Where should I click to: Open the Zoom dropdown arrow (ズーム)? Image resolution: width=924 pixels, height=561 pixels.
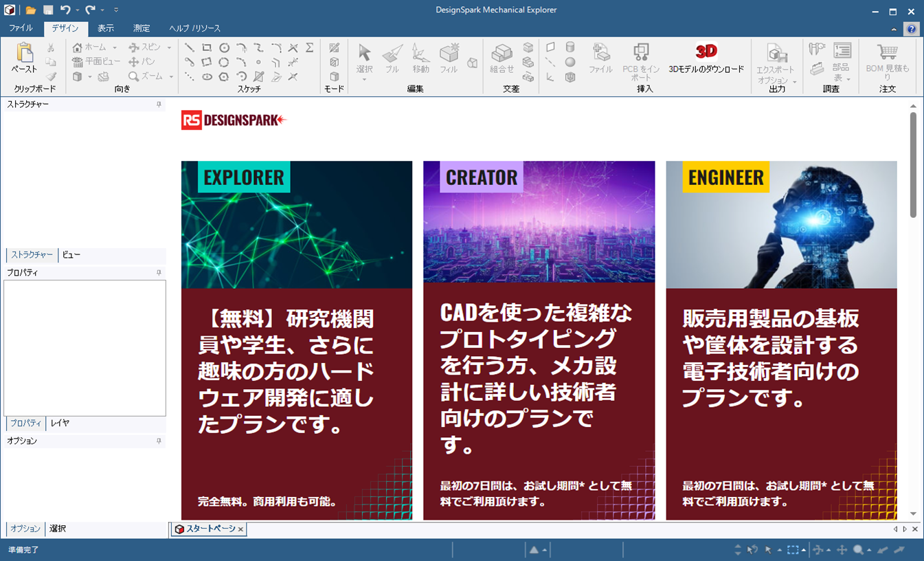(x=171, y=77)
